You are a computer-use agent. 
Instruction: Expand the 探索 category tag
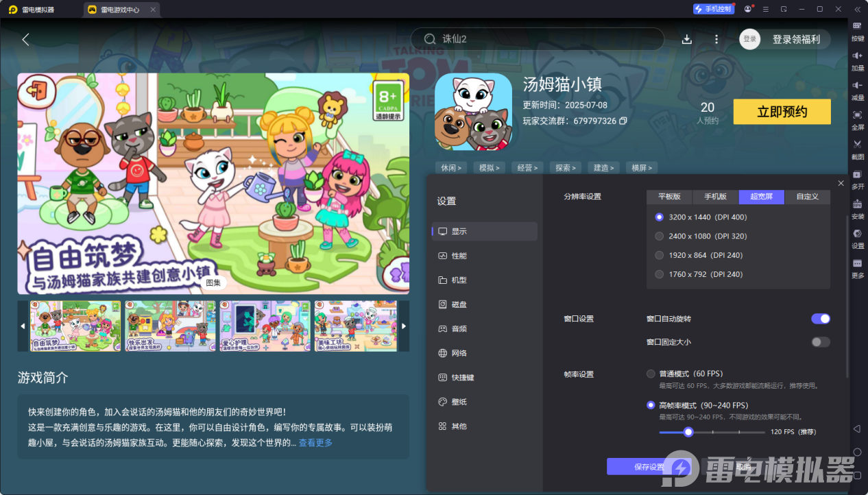click(x=566, y=167)
